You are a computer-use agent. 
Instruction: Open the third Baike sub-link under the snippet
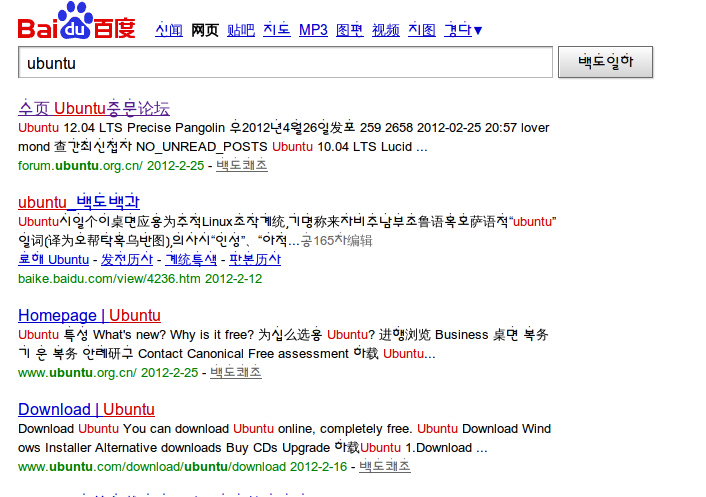tap(191, 259)
